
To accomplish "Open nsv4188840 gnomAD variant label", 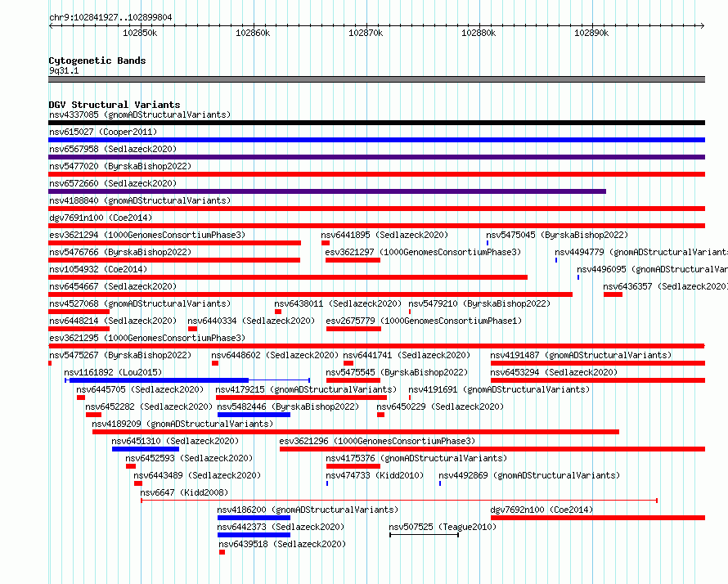I will coord(140,200).
